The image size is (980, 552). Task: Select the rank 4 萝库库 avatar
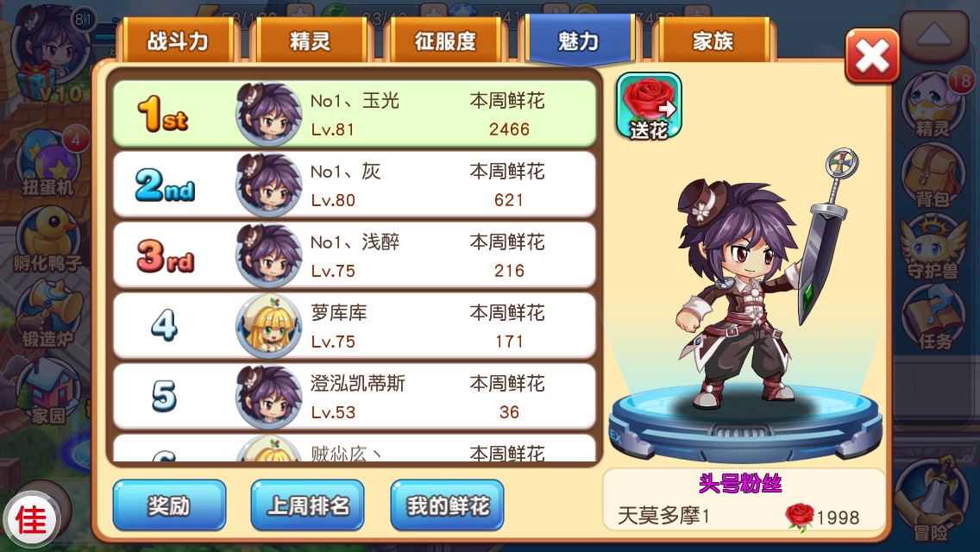pos(269,326)
